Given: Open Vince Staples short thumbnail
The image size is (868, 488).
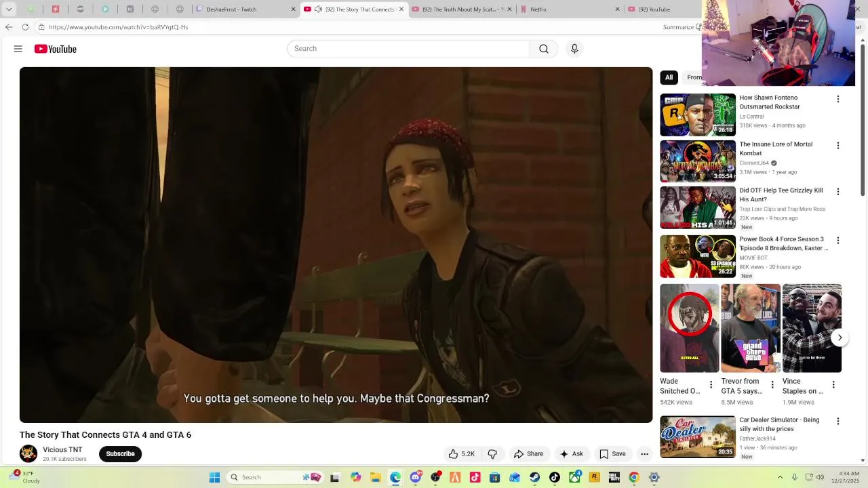Looking at the screenshot, I should 812,328.
